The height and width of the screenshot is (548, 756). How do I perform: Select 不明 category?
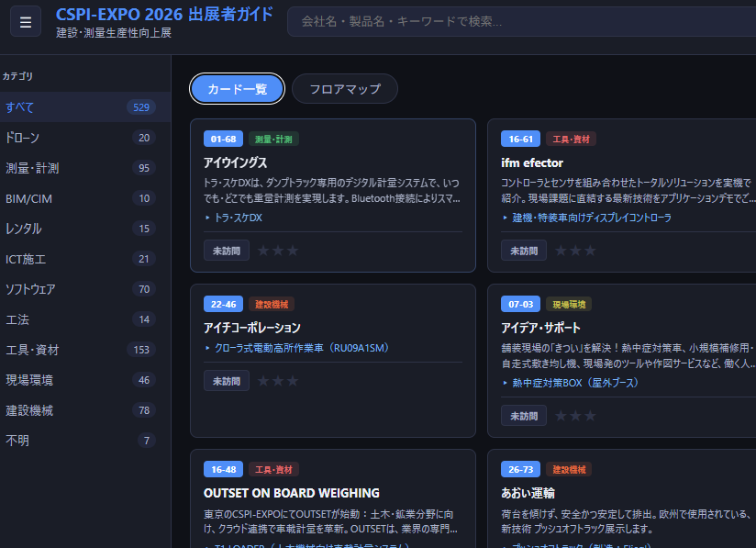pyautogui.click(x=85, y=441)
